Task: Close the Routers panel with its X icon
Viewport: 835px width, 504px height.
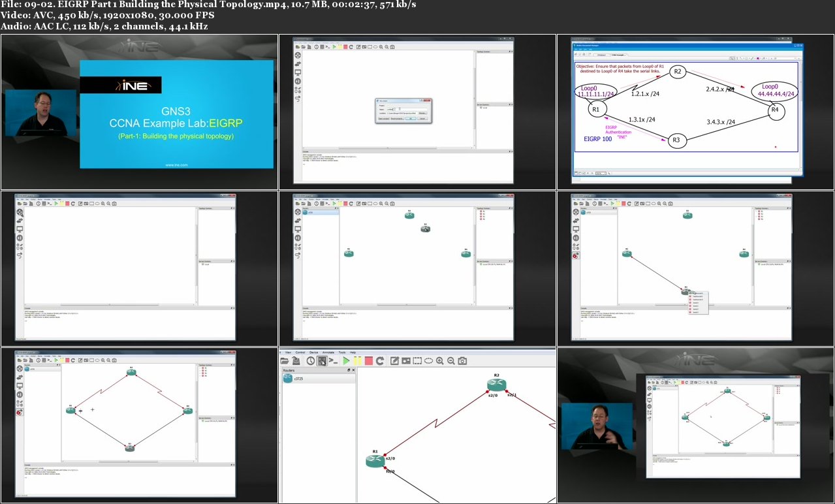Action: point(353,370)
